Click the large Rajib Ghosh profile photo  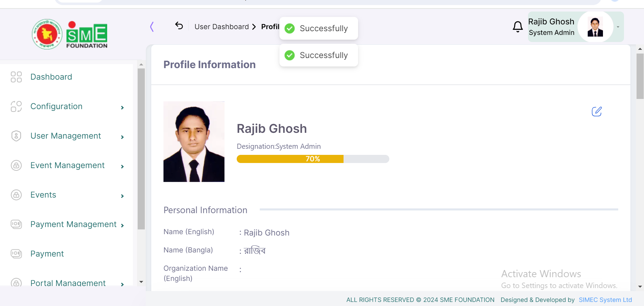point(194,142)
